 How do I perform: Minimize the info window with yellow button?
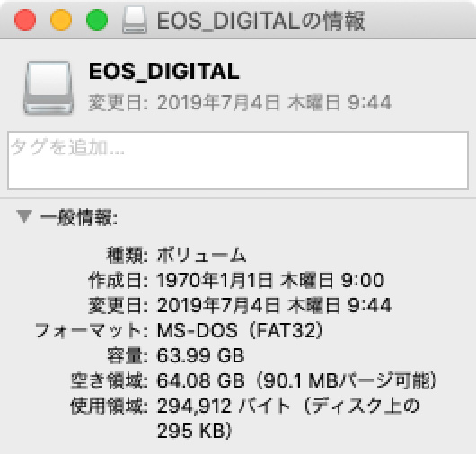(x=61, y=20)
